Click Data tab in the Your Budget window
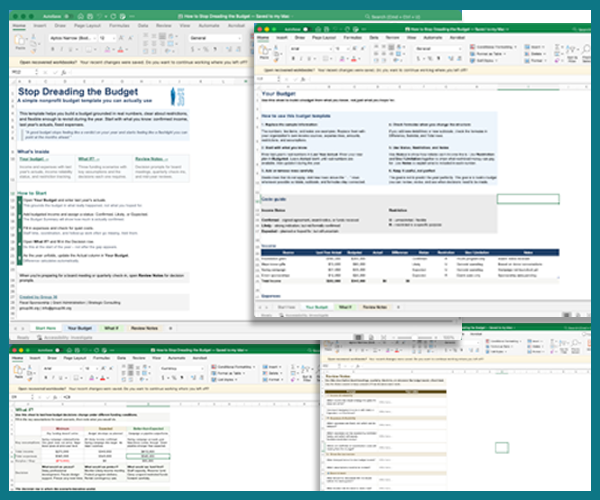 374,37
